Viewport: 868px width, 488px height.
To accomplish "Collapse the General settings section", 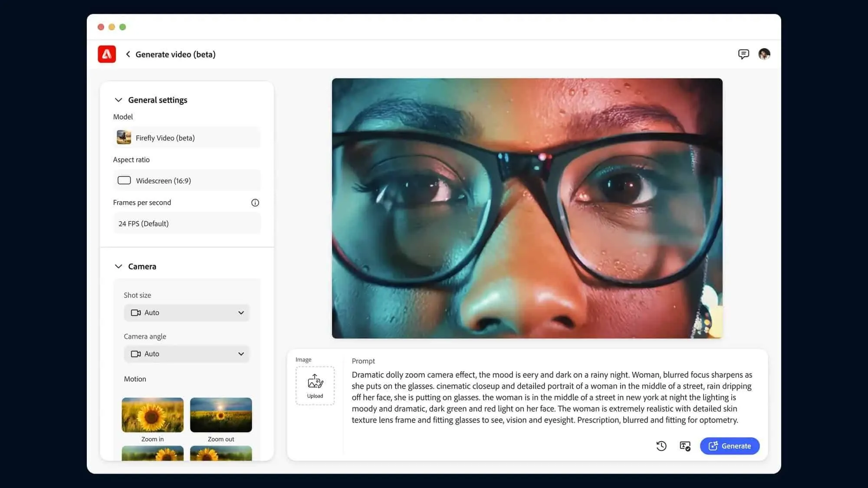I will click(x=118, y=100).
